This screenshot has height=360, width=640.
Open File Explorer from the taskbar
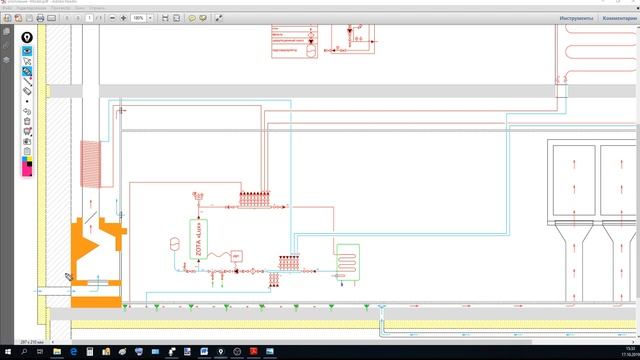point(57,351)
